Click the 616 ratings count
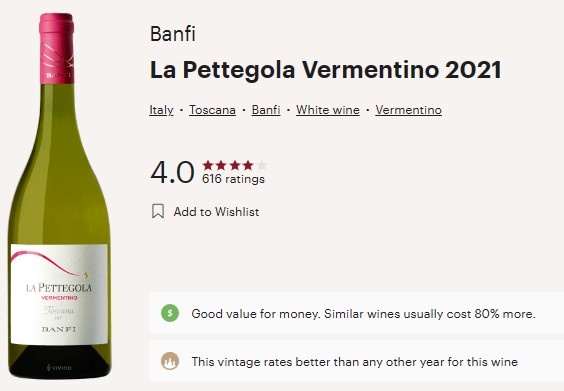Image resolution: width=564 pixels, height=391 pixels. click(233, 179)
